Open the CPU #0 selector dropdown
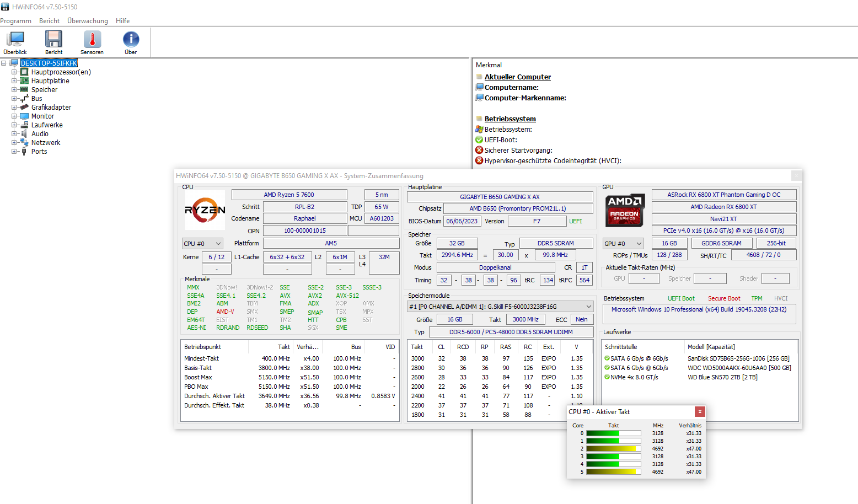858x504 pixels. point(202,244)
